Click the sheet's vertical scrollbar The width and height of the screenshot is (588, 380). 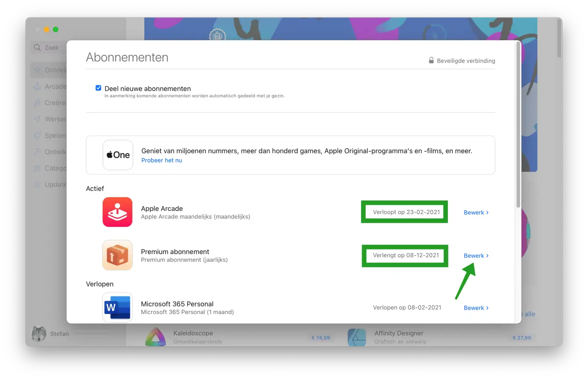tap(518, 125)
